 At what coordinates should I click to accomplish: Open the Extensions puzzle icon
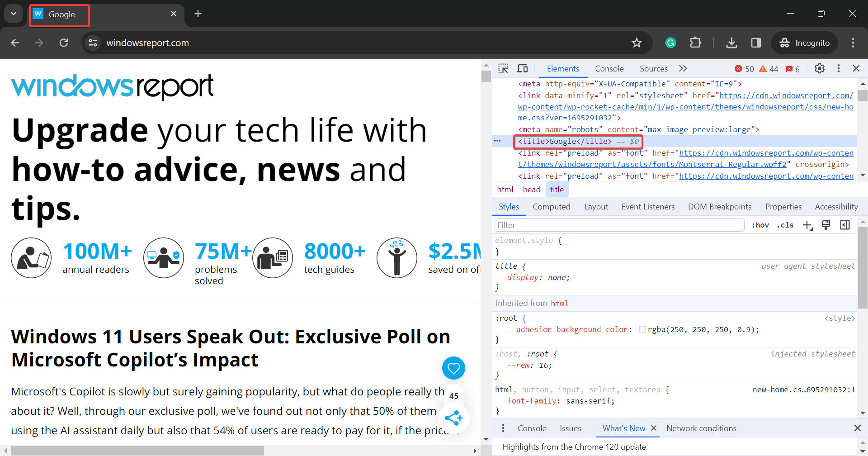click(695, 43)
